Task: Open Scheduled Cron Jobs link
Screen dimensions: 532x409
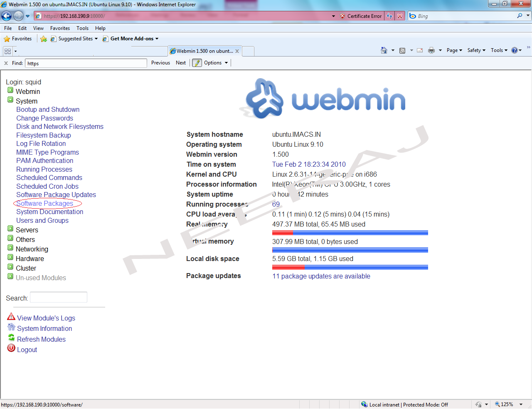Action: coord(47,187)
